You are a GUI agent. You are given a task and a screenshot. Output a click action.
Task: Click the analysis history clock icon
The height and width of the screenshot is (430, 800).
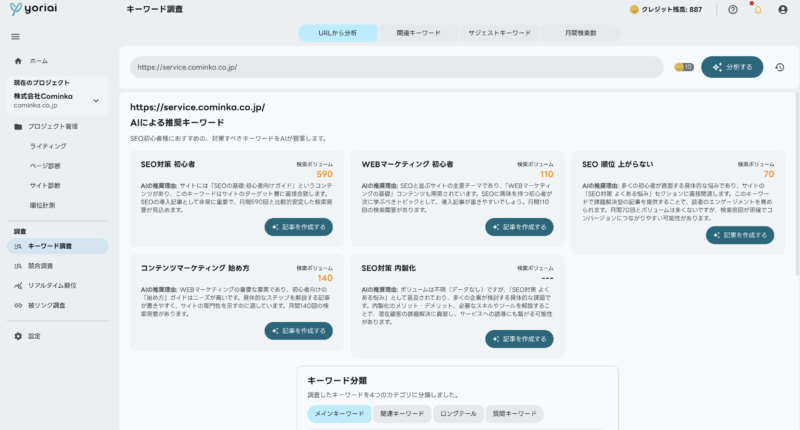coord(780,67)
